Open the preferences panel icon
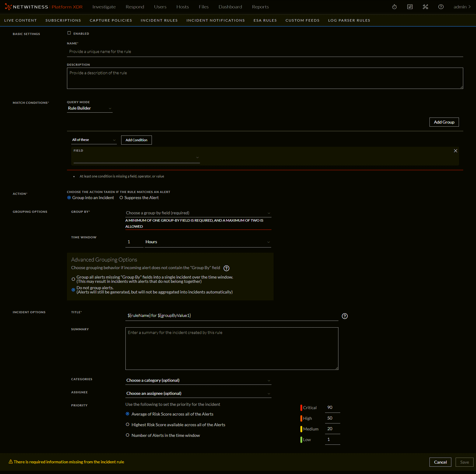Screen dimensions: 476x474 click(x=410, y=7)
